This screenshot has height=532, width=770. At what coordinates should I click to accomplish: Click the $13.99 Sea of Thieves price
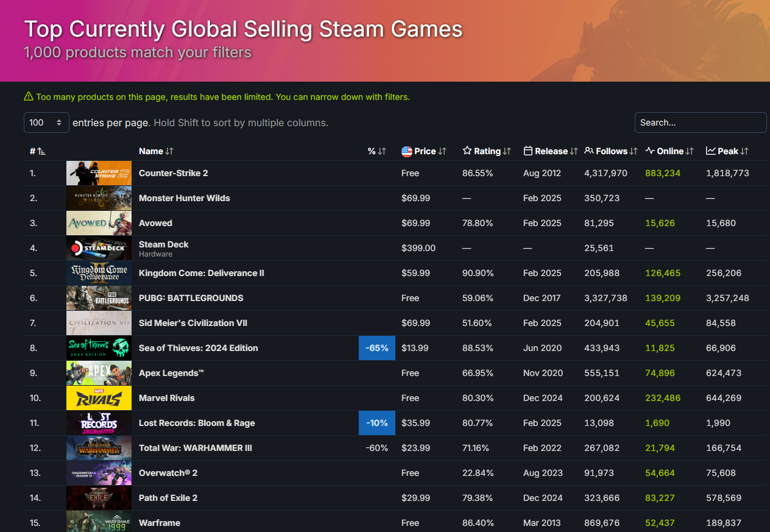click(415, 348)
